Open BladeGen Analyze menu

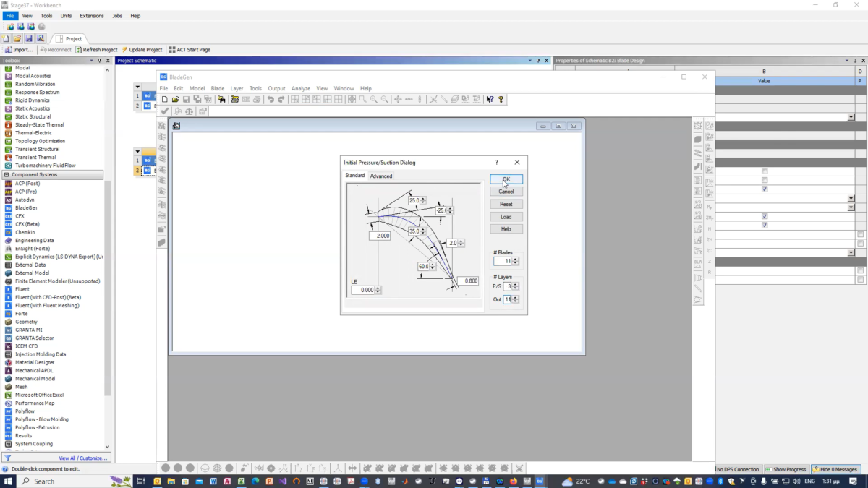[x=301, y=88]
